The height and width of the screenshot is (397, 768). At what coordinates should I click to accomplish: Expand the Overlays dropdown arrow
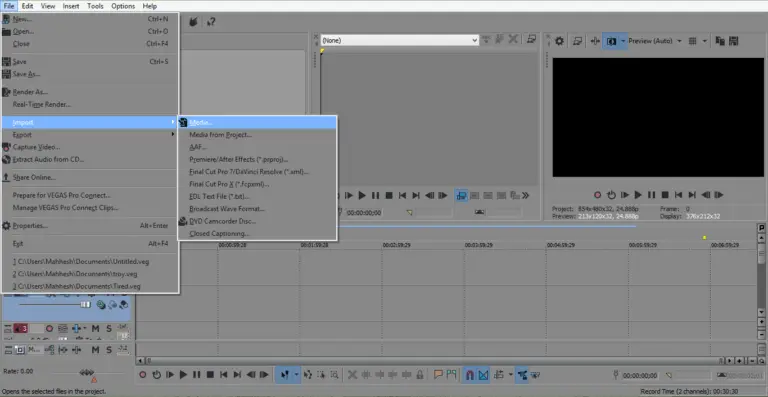point(704,41)
